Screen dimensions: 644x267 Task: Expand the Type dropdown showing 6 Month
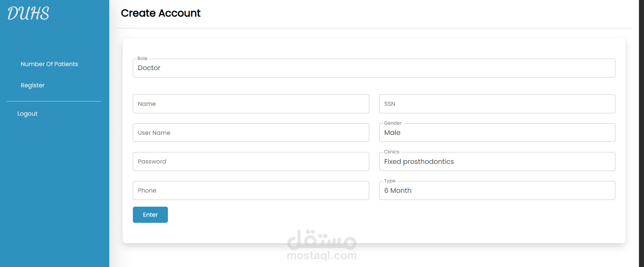pyautogui.click(x=497, y=191)
